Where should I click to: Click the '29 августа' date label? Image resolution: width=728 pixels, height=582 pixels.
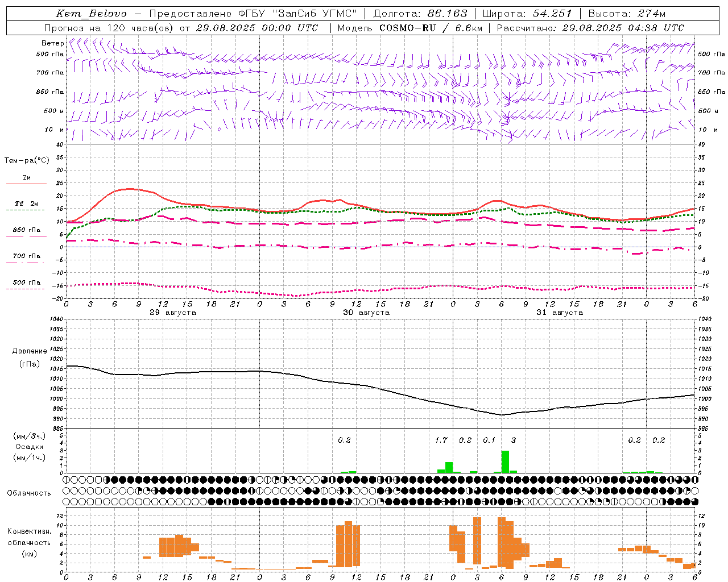point(173,313)
